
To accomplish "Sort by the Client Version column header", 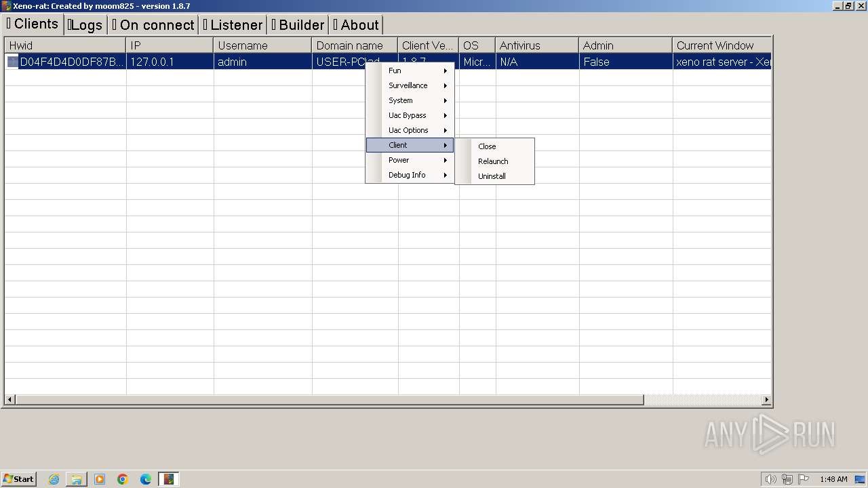I will click(x=428, y=45).
